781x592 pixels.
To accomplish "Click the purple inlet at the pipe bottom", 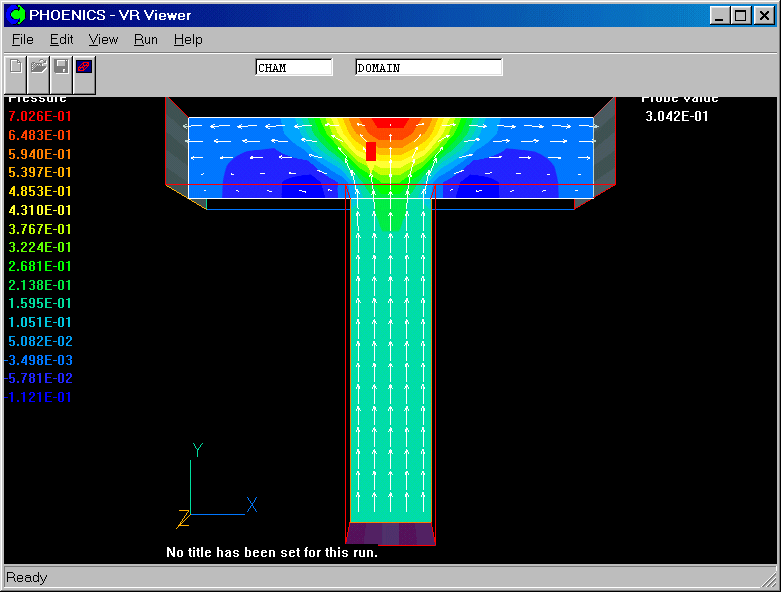I will point(391,534).
